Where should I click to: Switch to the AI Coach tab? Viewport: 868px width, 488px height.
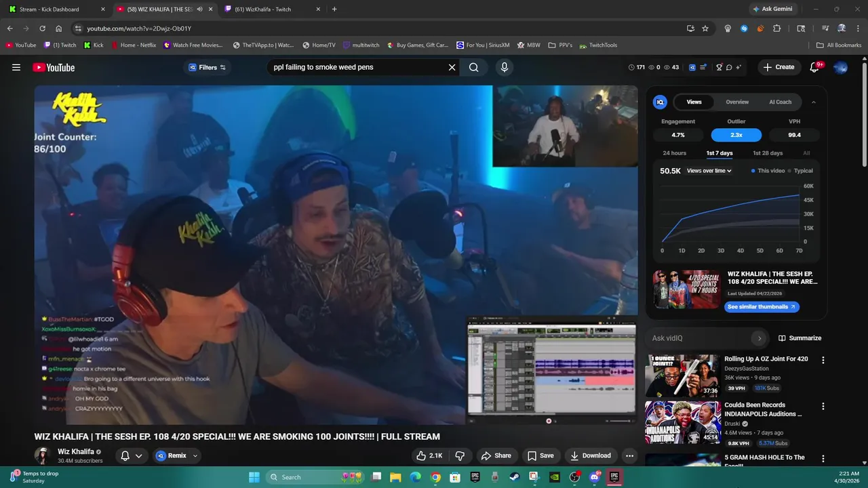pos(780,102)
